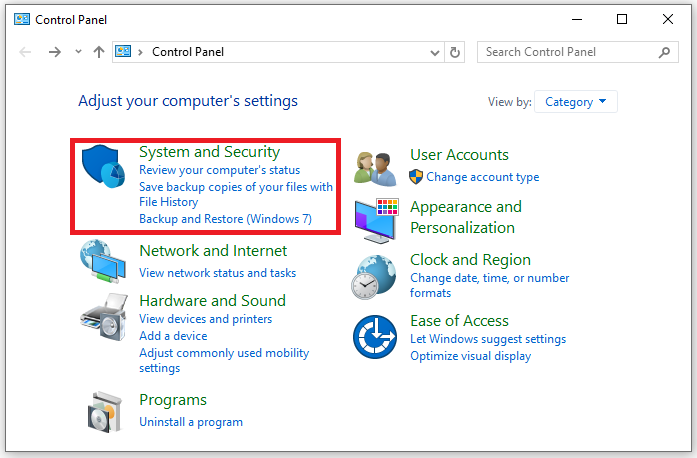
Task: Navigate forward with the arrow button
Action: click(x=55, y=52)
